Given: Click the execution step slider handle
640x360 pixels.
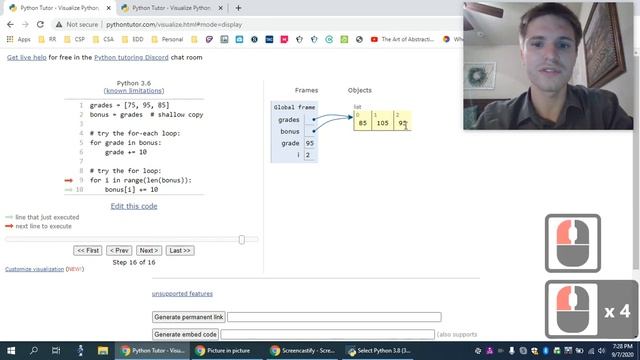Looking at the screenshot, I should tap(242, 240).
